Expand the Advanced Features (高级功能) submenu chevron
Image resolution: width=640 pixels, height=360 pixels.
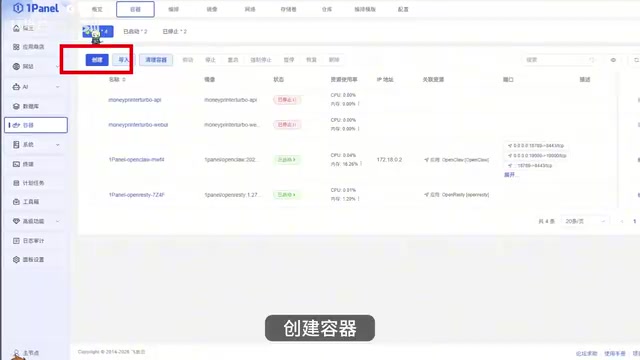pos(58,221)
